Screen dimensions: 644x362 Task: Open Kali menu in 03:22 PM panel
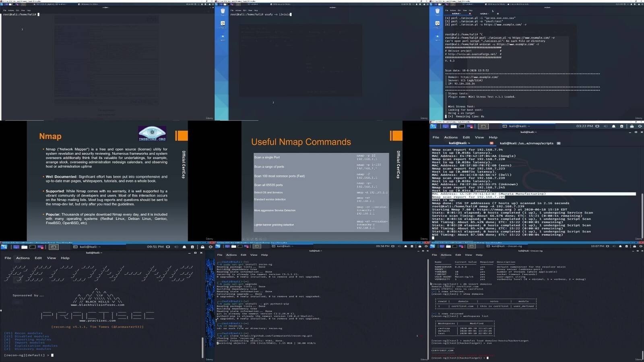click(433, 126)
